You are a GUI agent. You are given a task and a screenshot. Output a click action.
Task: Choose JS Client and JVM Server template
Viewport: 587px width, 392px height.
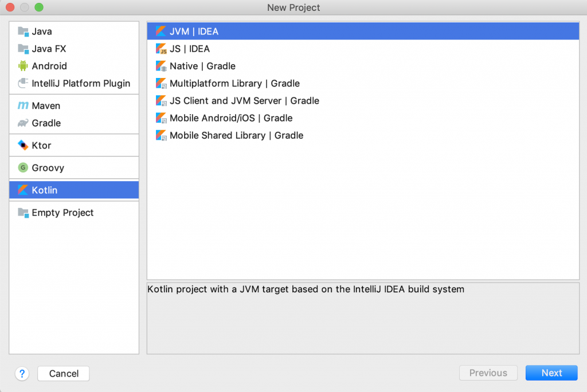[x=244, y=101]
